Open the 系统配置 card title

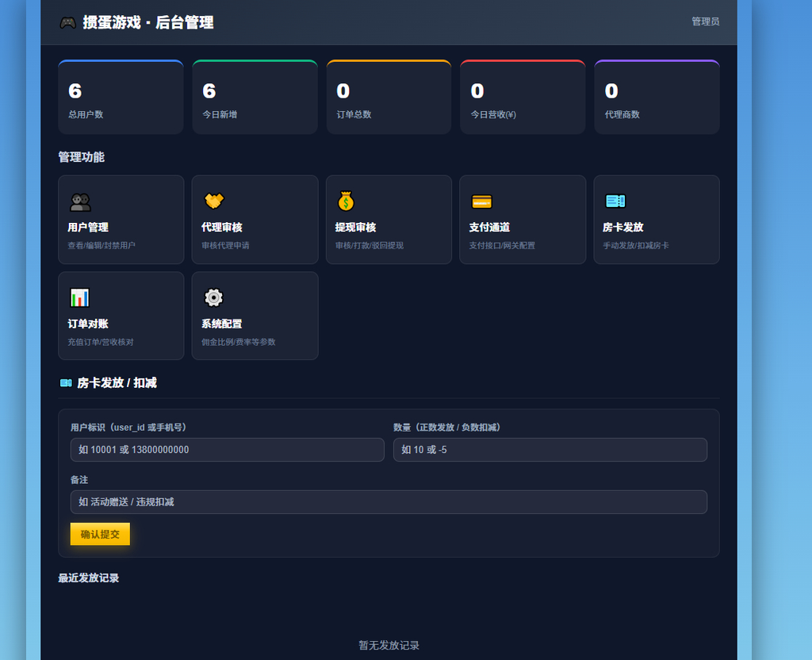pyautogui.click(x=222, y=324)
